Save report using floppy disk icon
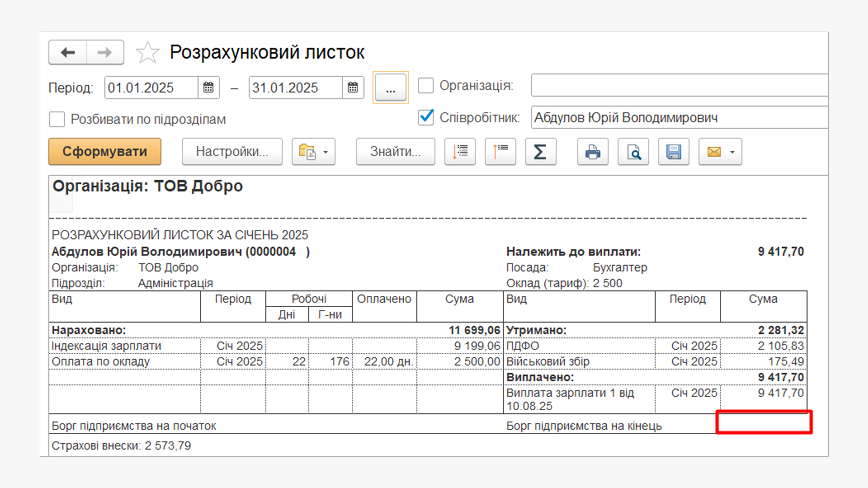 (x=673, y=152)
